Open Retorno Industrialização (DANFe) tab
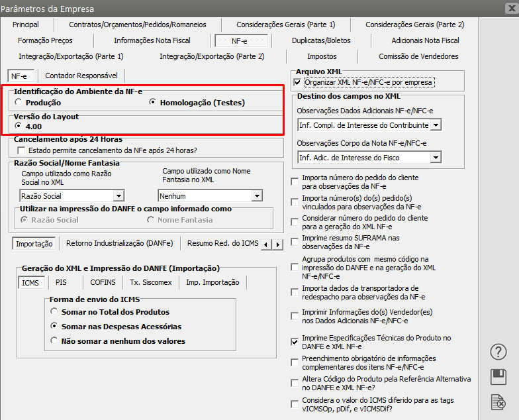Image resolution: width=519 pixels, height=420 pixels. (x=119, y=243)
